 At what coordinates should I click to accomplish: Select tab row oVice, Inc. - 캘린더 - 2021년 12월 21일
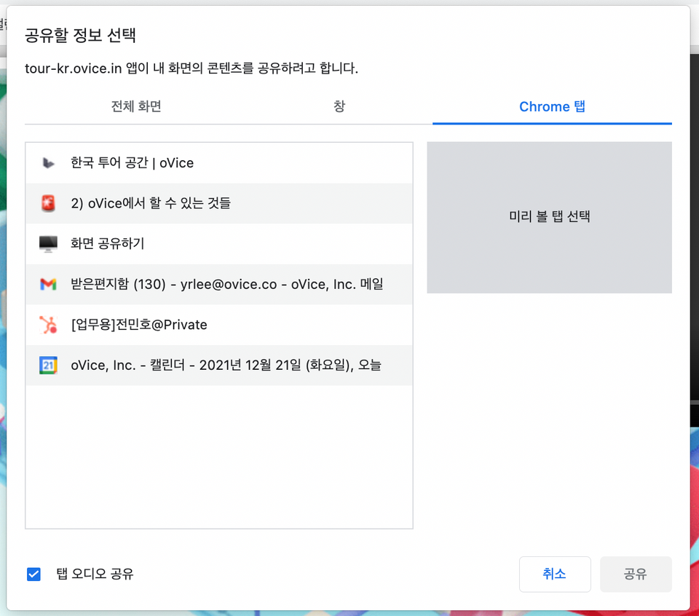219,365
